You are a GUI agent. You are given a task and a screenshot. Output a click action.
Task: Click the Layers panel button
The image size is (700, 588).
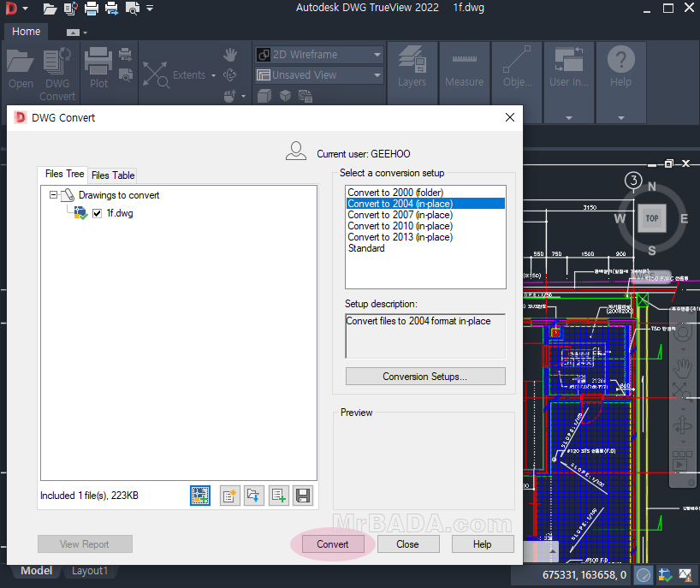click(412, 67)
